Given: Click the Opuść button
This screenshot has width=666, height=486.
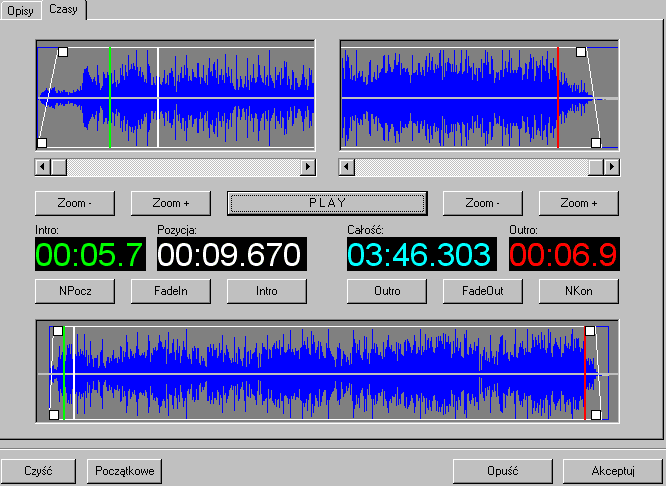Looking at the screenshot, I should click(x=503, y=471).
